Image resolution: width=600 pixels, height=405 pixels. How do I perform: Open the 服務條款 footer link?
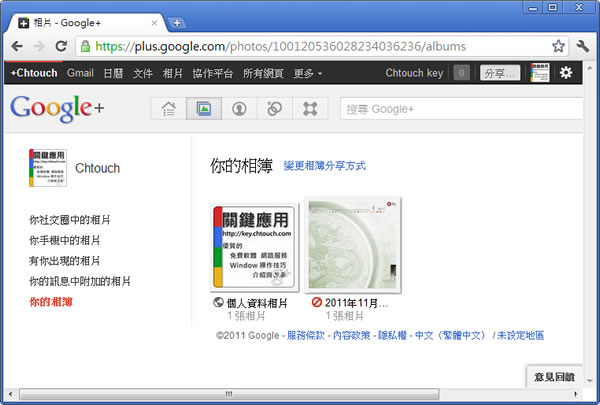[306, 335]
